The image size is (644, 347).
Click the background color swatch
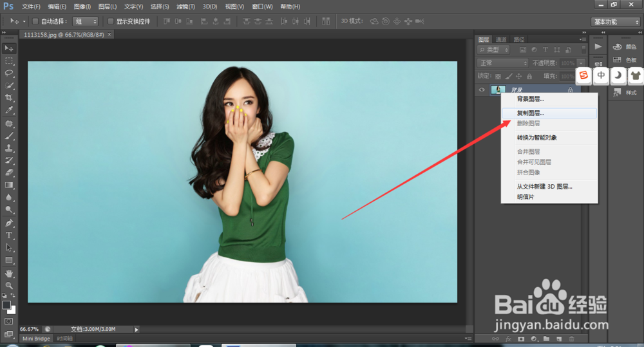(x=13, y=310)
